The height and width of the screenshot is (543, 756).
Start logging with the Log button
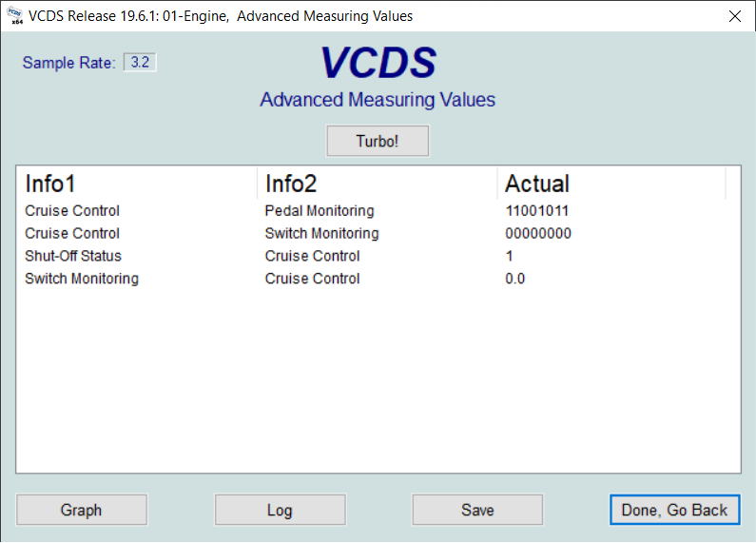[x=280, y=510]
